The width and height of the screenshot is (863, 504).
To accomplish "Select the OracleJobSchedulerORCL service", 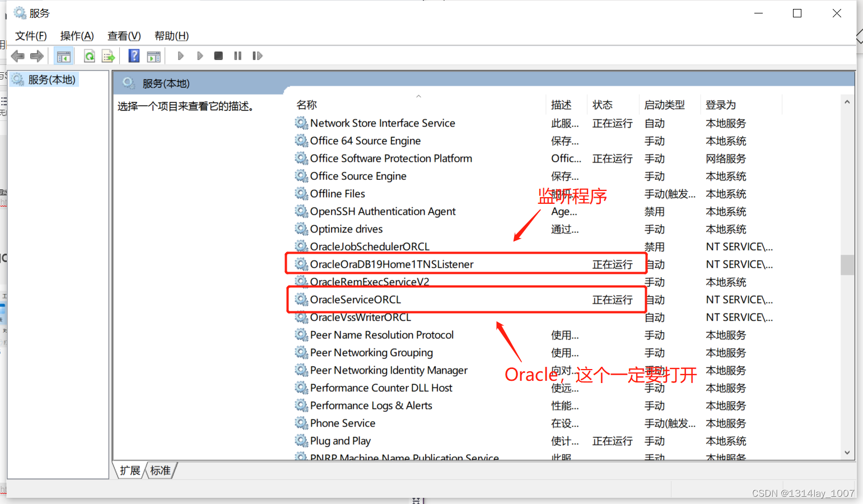I will tap(370, 246).
